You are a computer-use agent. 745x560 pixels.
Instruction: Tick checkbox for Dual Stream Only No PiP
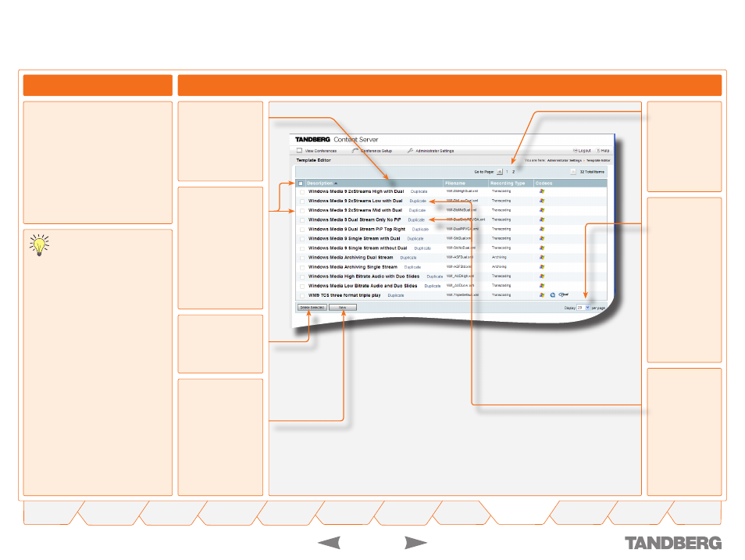tap(302, 220)
